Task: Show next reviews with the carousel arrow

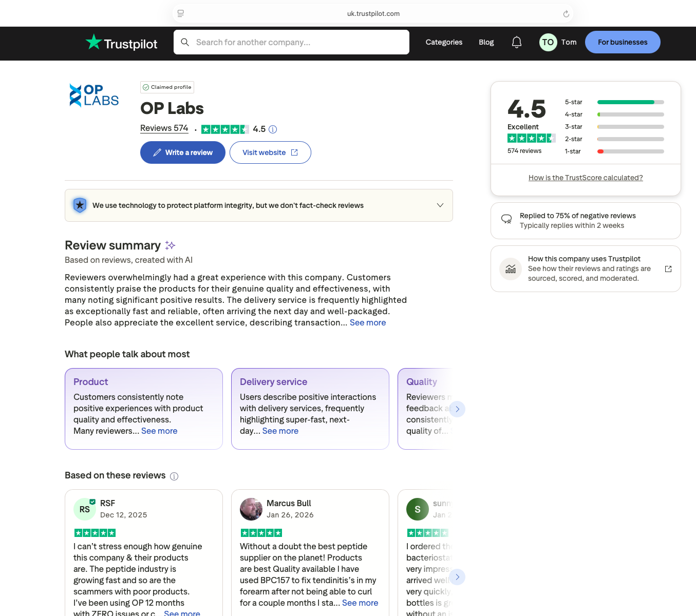Action: coord(457,577)
